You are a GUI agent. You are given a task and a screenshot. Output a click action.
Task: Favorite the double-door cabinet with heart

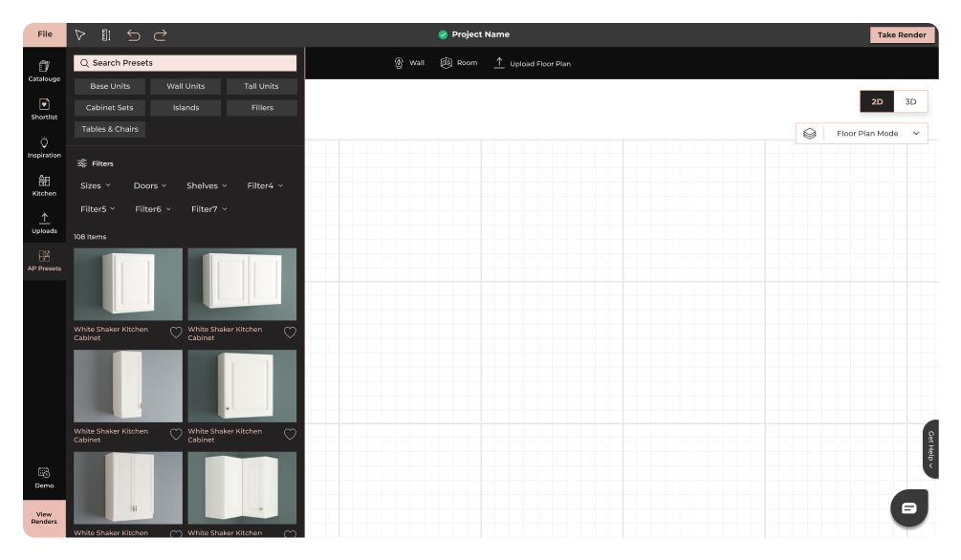coord(290,333)
